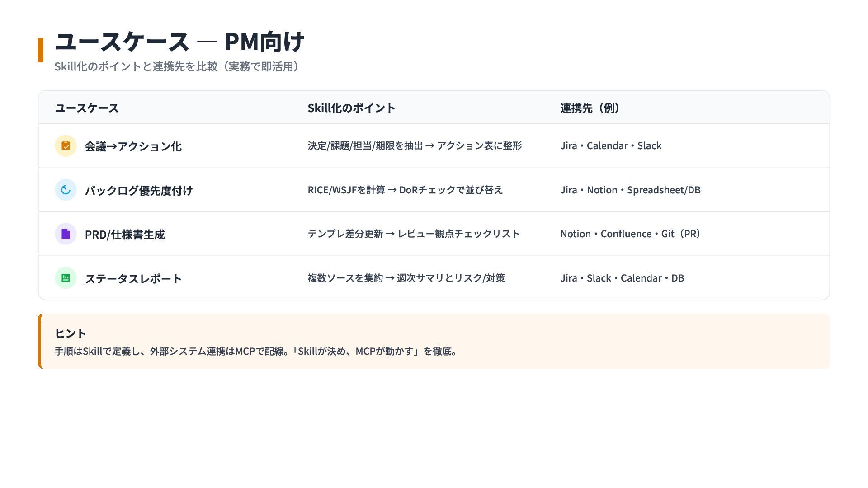Click the orange accent bar beside title
Image resolution: width=868 pixels, height=488 pixels.
(x=41, y=50)
